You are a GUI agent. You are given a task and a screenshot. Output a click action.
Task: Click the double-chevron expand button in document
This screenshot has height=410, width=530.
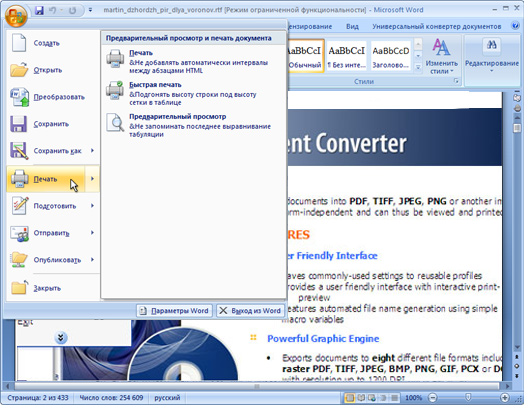pos(61,337)
